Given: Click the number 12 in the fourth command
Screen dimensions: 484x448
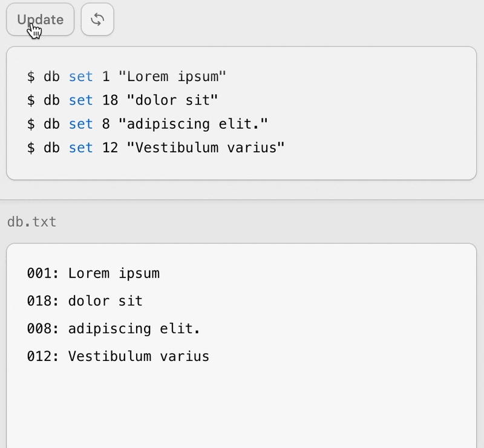Looking at the screenshot, I should pos(110,148).
